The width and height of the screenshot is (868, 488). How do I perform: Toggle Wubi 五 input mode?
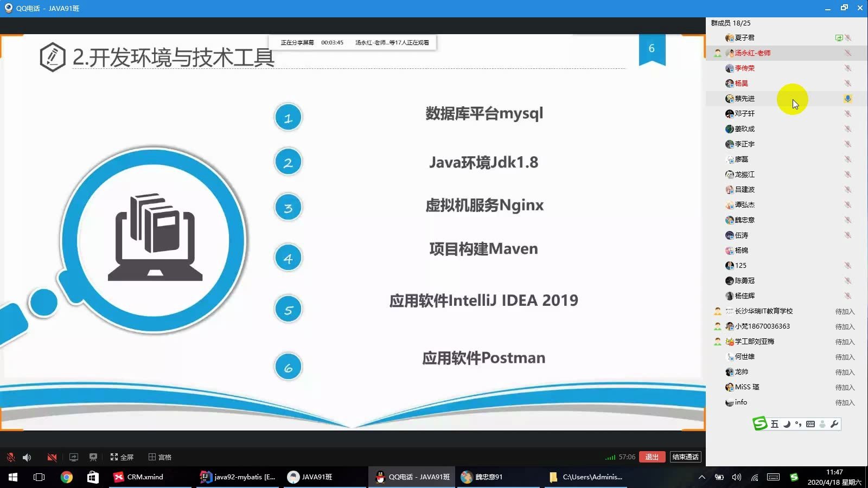(774, 424)
